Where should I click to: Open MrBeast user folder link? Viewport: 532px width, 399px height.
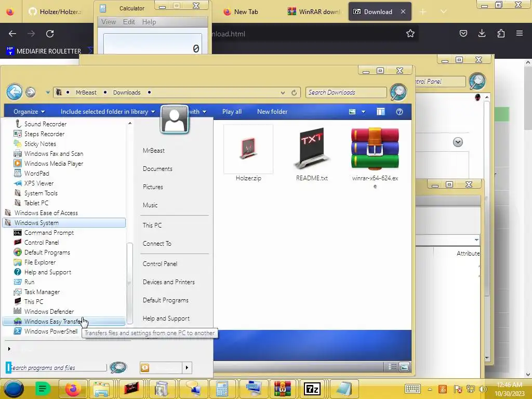coord(154,151)
